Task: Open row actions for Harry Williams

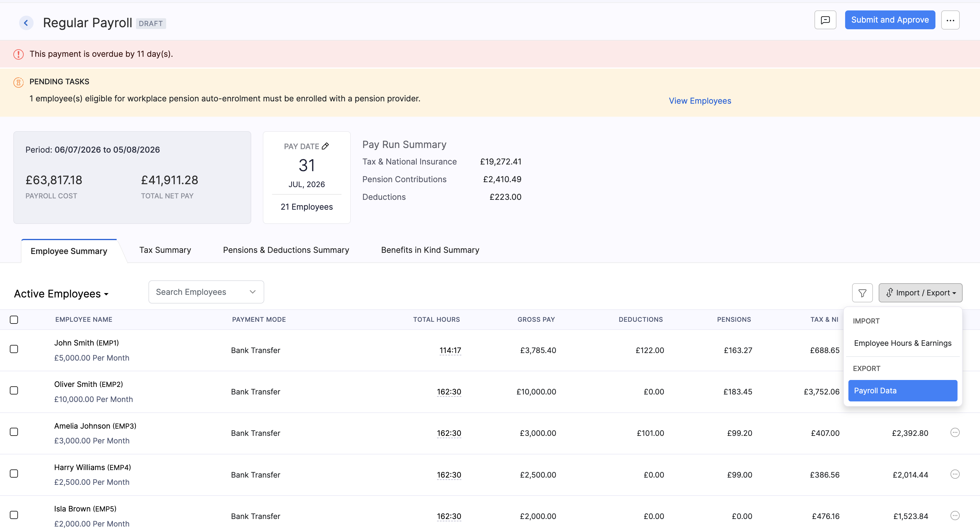Action: coord(955,474)
